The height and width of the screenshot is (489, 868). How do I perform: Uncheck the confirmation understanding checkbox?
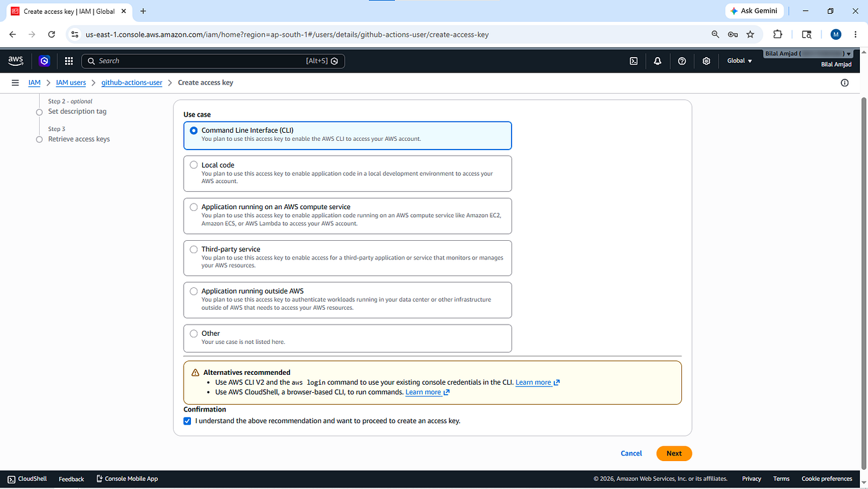pyautogui.click(x=187, y=421)
